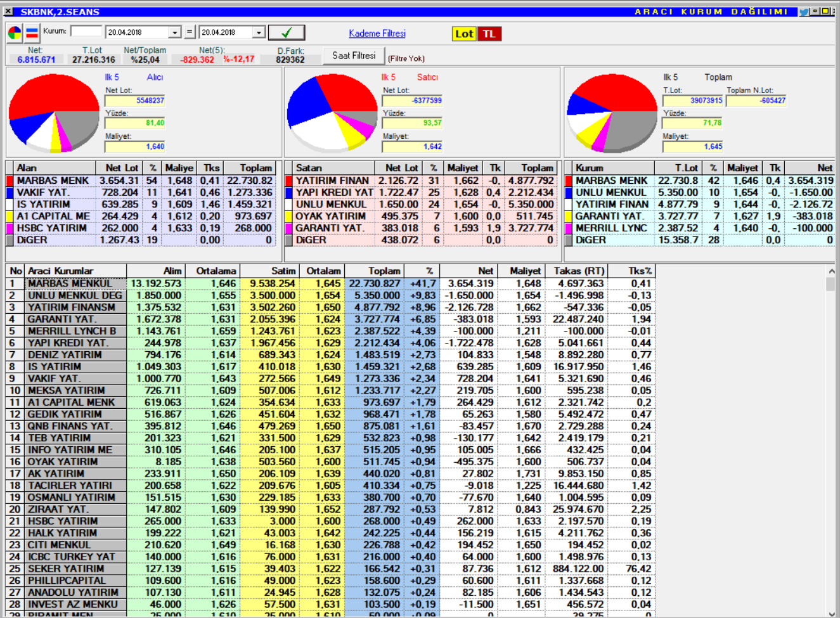Click the pie chart view button
Screen dimensions: 840x618
pyautogui.click(x=15, y=32)
